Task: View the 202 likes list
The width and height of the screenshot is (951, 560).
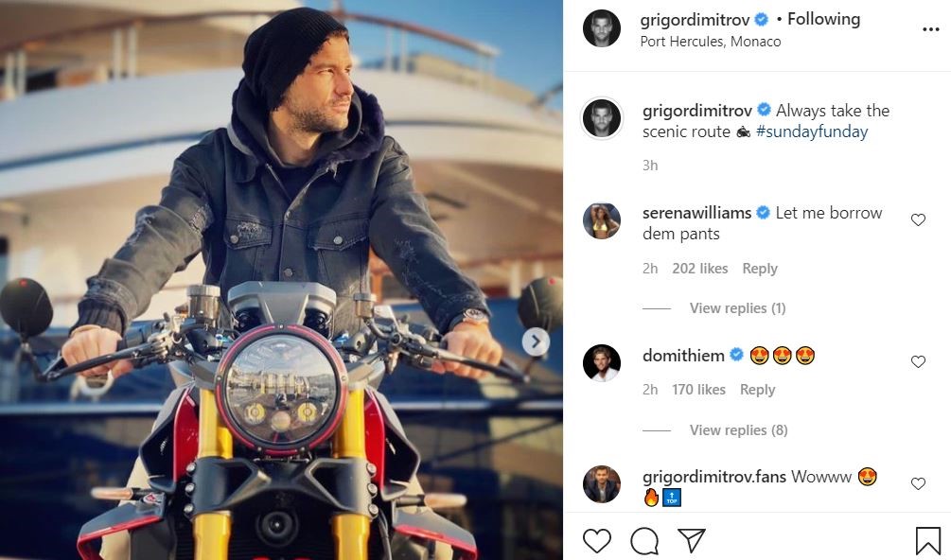Action: [x=700, y=269]
